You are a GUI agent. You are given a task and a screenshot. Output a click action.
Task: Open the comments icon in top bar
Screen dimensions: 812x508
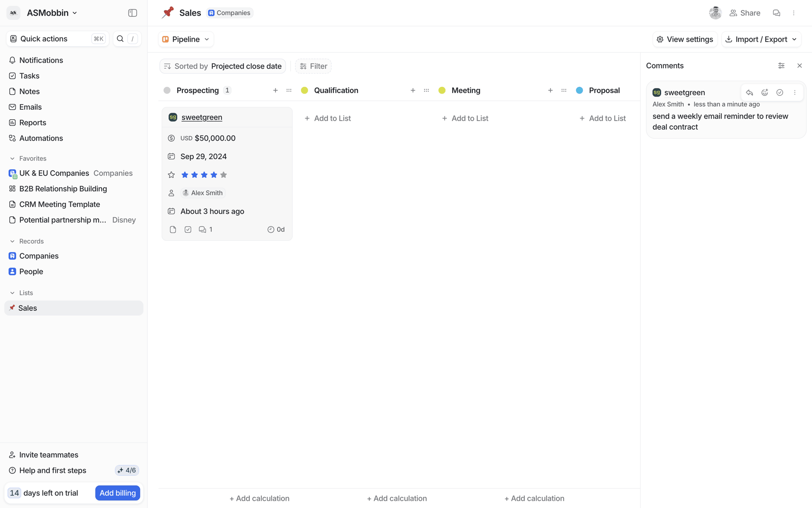(776, 13)
